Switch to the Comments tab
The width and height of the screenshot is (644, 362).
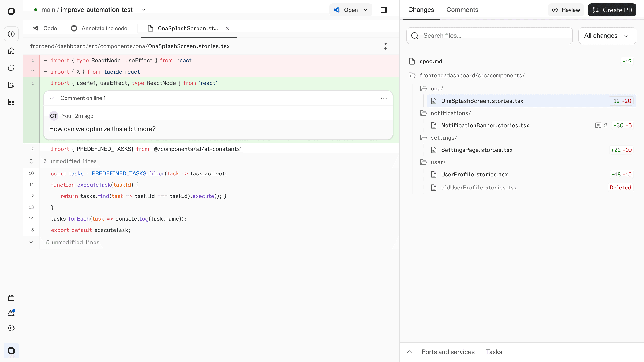click(462, 10)
